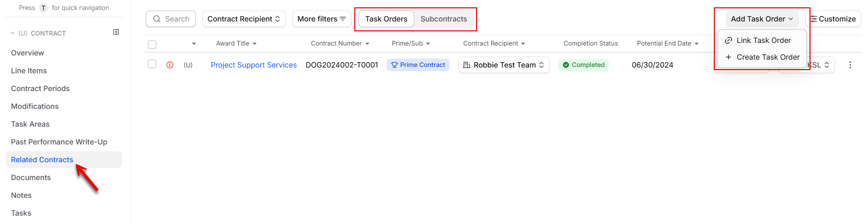Click the green Completed status badge
This screenshot has height=224, width=868.
[x=584, y=65]
